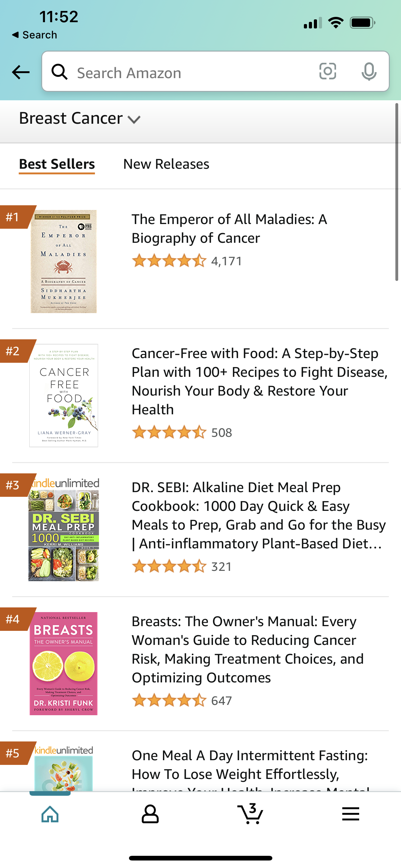Tap the Breasts Owner's Manual cover
Viewport: 401px width, 868px height.
pos(64,663)
